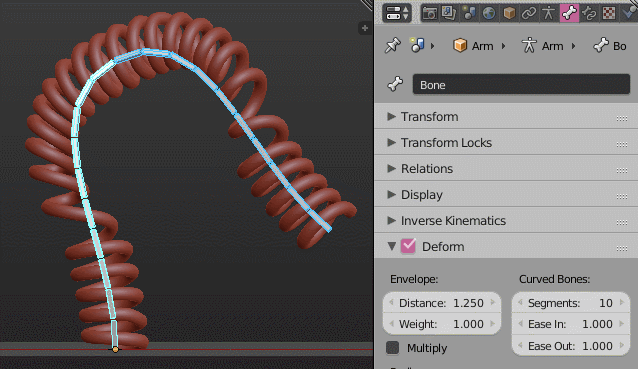Open the Scene properties tab
This screenshot has width=638, height=369.
[469, 13]
